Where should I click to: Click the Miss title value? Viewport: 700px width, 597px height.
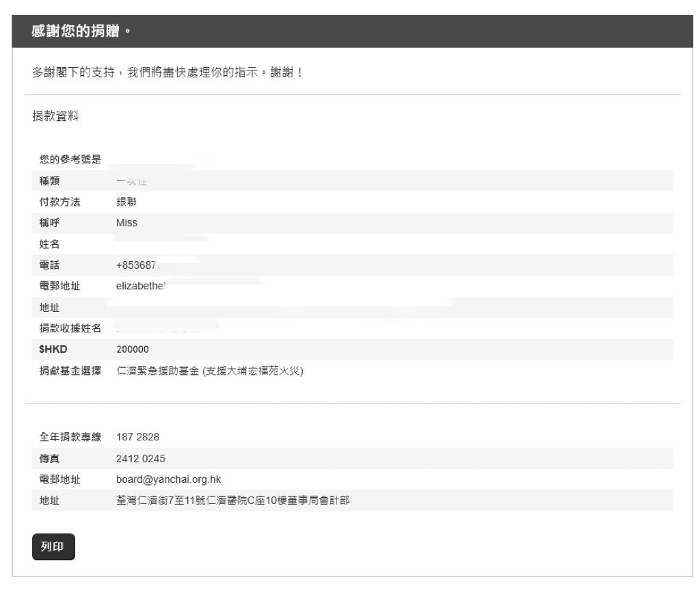tap(126, 223)
